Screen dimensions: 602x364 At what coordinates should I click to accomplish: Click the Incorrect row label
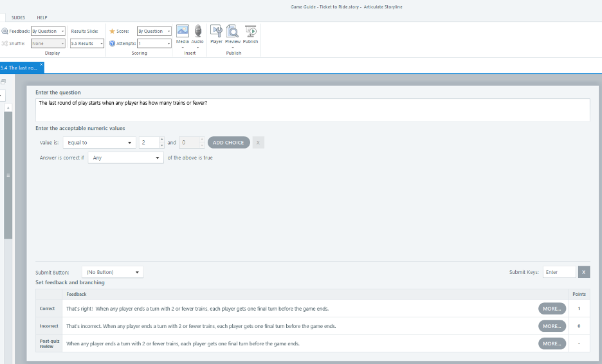point(49,326)
